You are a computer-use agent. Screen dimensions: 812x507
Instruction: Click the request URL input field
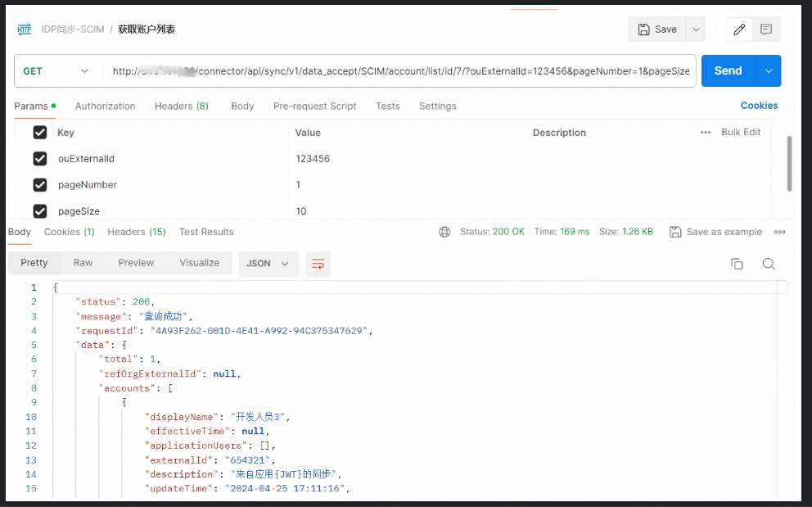coord(401,71)
